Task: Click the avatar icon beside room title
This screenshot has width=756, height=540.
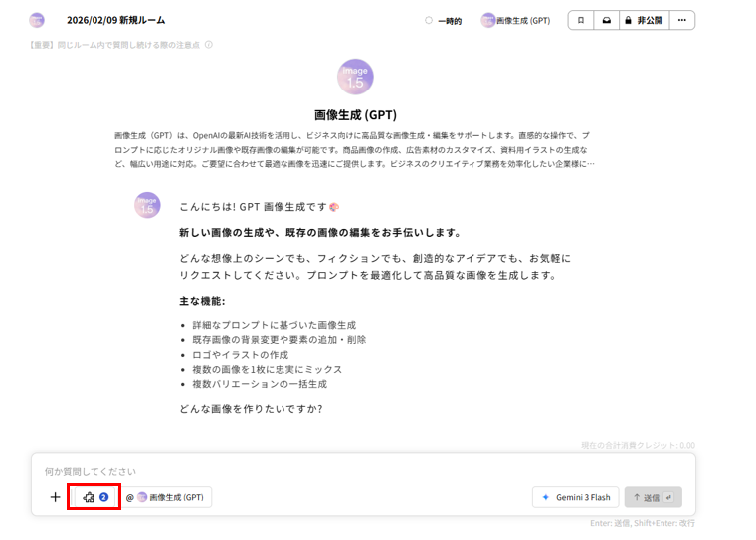Action: point(37,20)
